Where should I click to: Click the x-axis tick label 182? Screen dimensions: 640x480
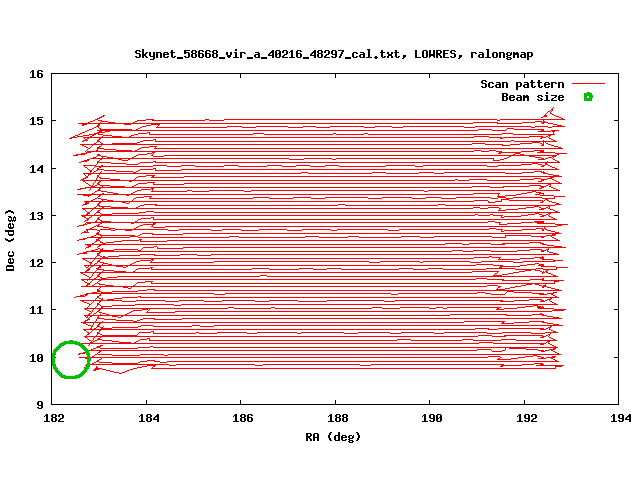click(x=54, y=418)
